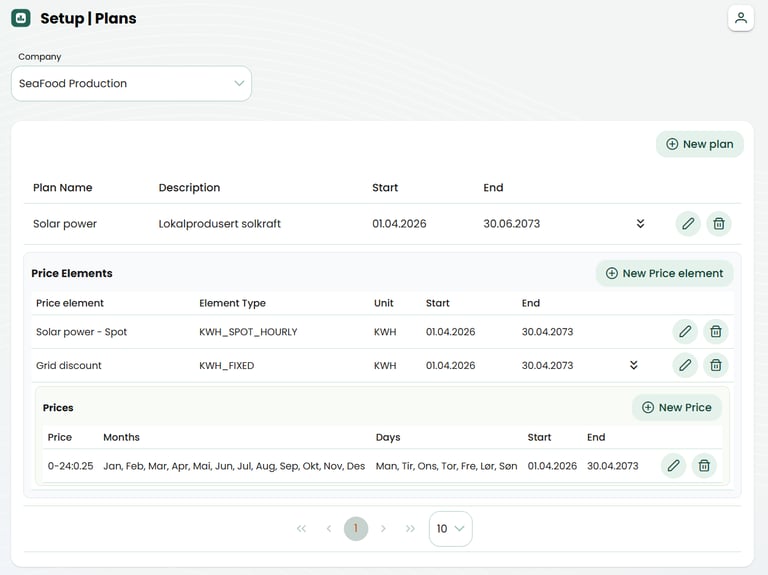Viewport: 768px width, 575px height.
Task: Edit the Solar power - Spot element
Action: (x=685, y=332)
